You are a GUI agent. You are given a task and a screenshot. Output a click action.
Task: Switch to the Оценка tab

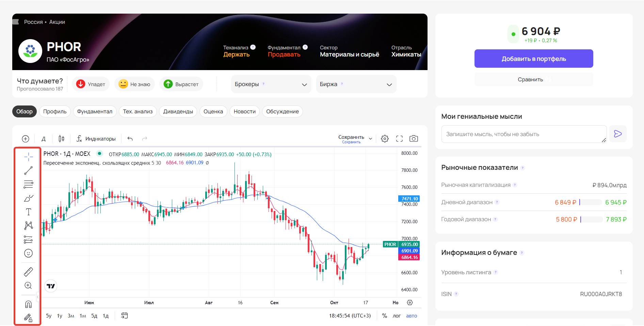tap(213, 112)
